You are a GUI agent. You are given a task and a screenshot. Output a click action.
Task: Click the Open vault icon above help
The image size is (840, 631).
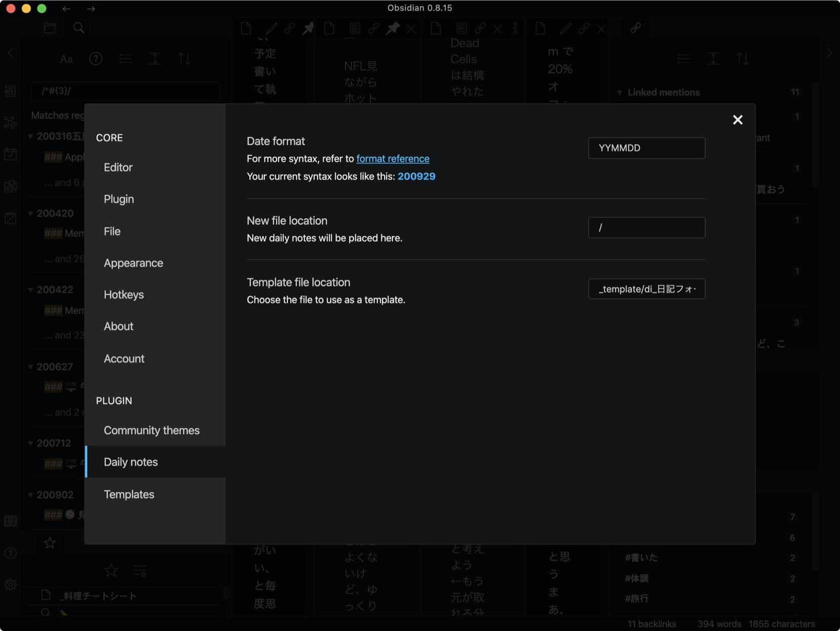point(10,521)
